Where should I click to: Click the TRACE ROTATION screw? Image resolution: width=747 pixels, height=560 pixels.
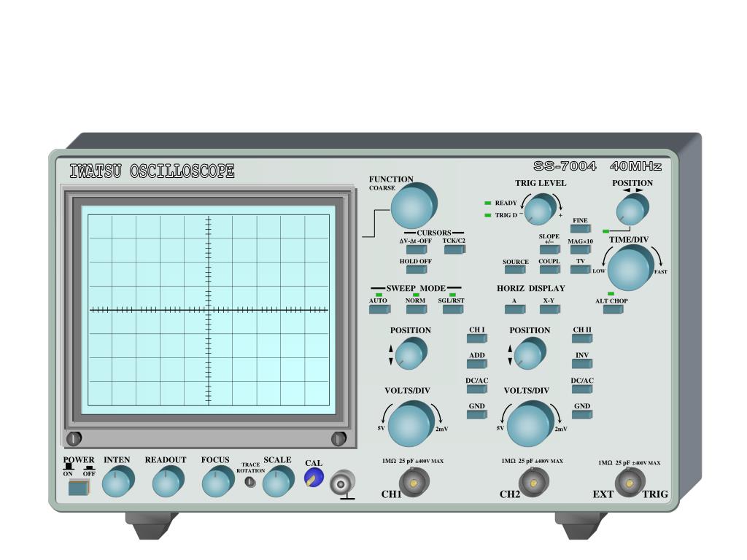[x=249, y=482]
